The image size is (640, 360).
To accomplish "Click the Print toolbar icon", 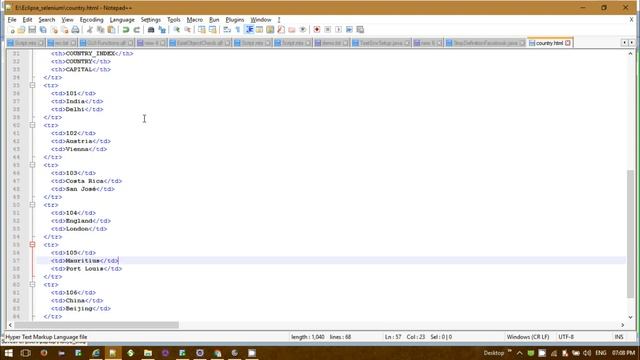I will (75, 30).
